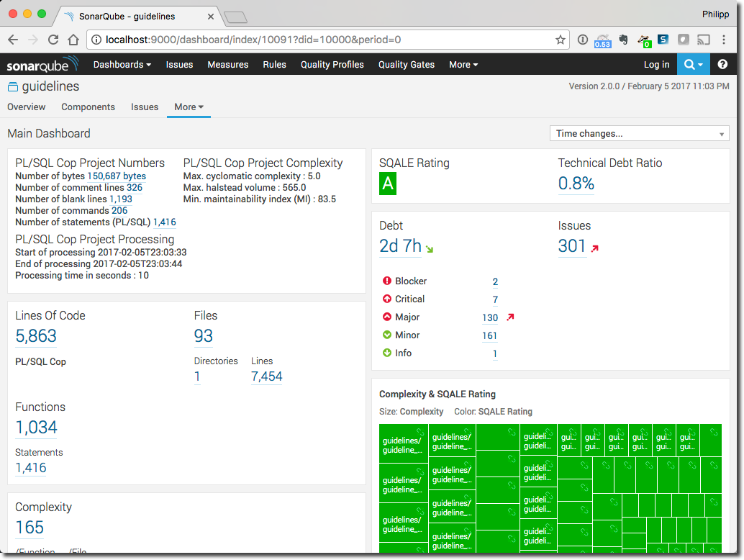
Task: Open the 1,034 functions value
Action: [x=37, y=428]
